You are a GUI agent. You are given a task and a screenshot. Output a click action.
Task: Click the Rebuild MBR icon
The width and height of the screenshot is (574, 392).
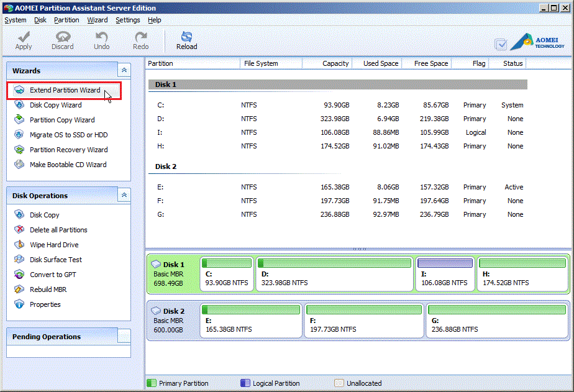(x=19, y=289)
